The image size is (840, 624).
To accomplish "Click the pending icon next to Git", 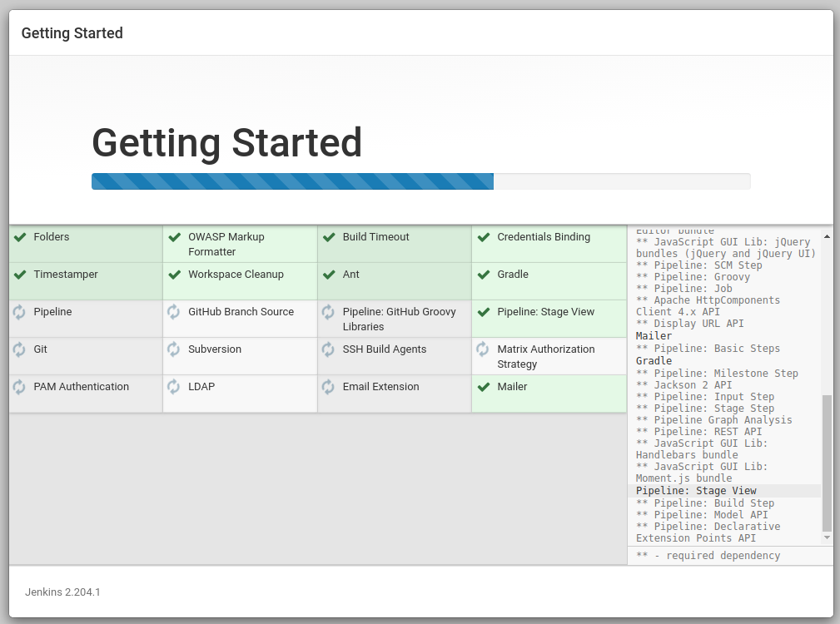I will (19, 349).
